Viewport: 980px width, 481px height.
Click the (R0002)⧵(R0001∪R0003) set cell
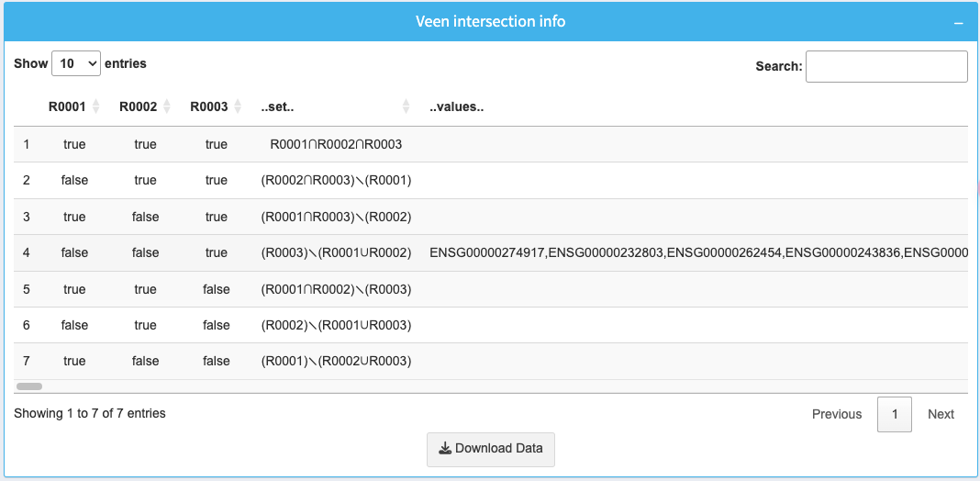(x=336, y=325)
